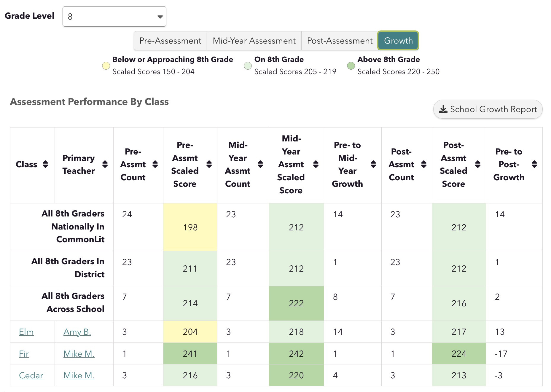Click the 222 school mid-year score cell
Screen dimensions: 551x392
point(296,303)
